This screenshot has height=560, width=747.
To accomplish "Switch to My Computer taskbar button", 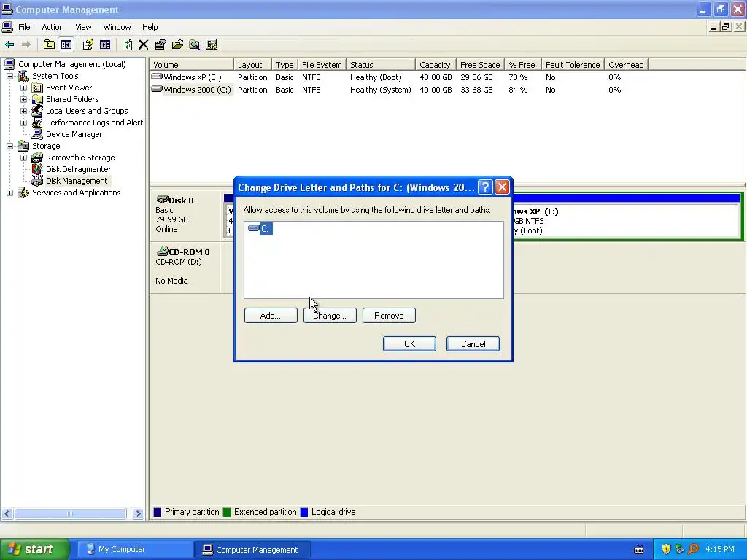I will [x=134, y=550].
